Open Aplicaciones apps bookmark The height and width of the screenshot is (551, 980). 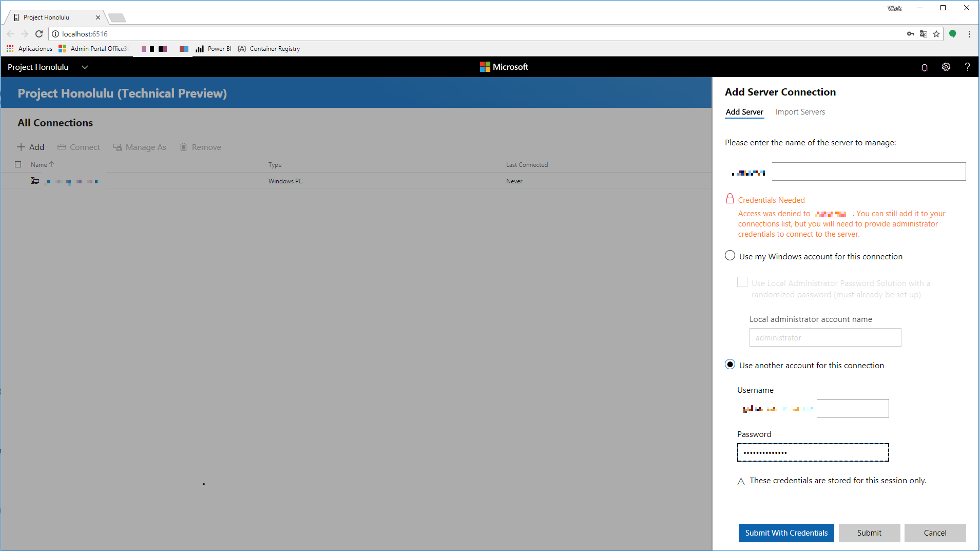[29, 49]
